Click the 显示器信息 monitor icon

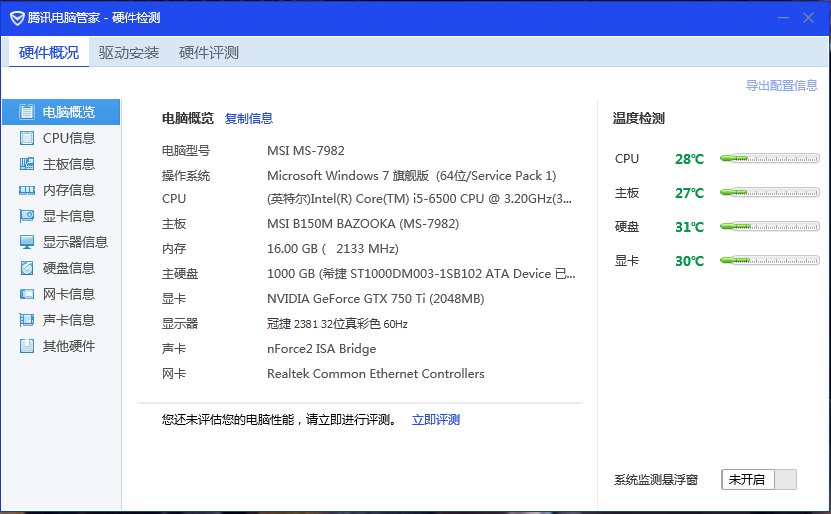[x=27, y=242]
